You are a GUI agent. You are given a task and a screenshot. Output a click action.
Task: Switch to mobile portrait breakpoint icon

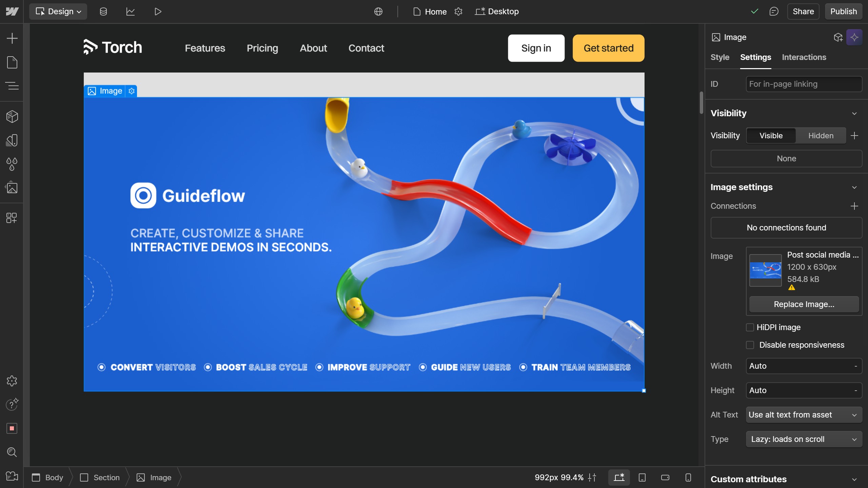(x=688, y=477)
